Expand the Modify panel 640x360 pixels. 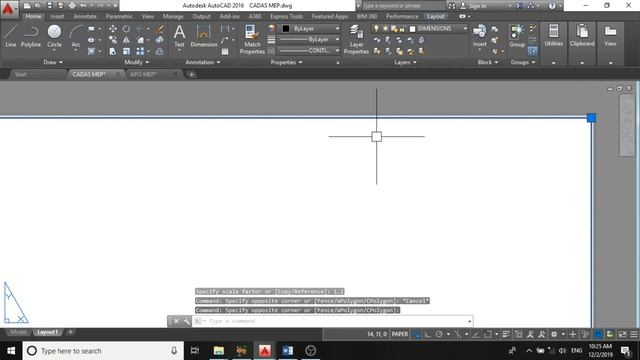tap(136, 62)
